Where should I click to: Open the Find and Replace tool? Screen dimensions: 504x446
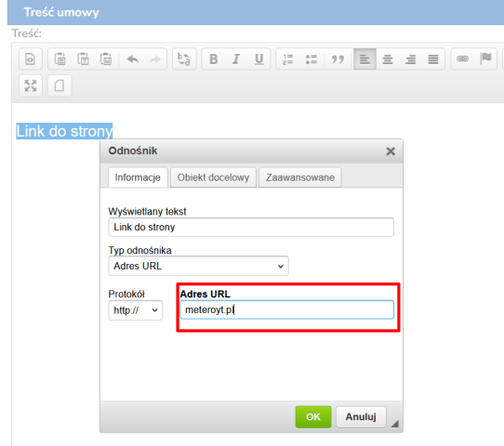click(184, 59)
